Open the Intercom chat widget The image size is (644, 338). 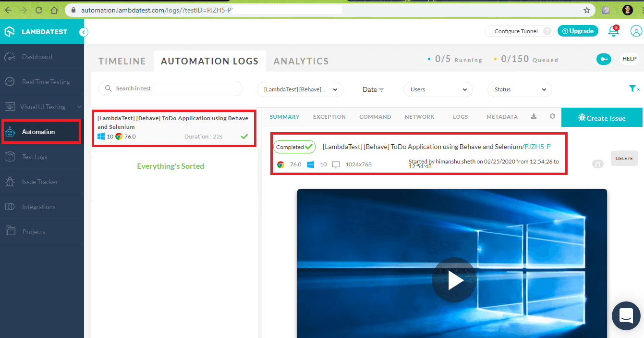click(x=626, y=316)
